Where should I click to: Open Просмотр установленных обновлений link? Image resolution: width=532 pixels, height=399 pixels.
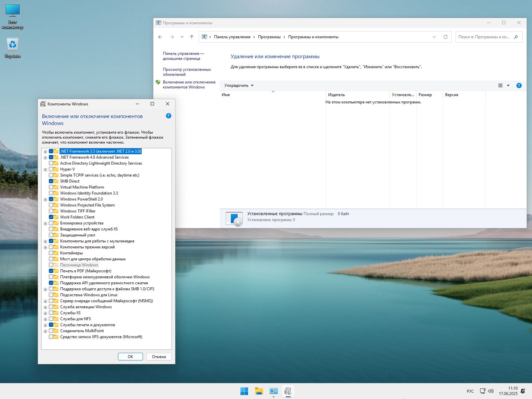pyautogui.click(x=187, y=72)
